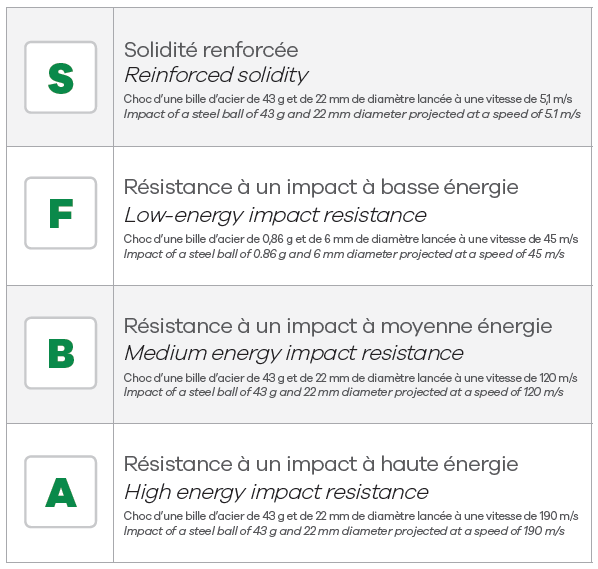Select 'Résistance à un impact à moyenne énergie'
The width and height of the screenshot is (598, 569).
(x=338, y=326)
